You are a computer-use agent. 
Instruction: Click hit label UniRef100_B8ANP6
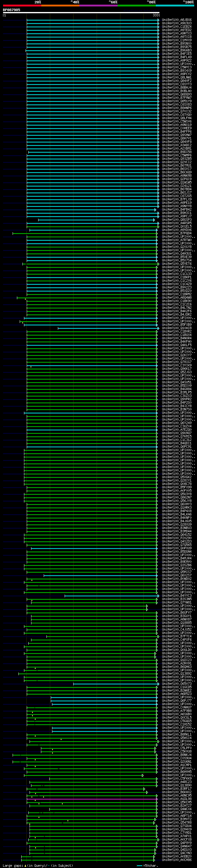(177, 108)
